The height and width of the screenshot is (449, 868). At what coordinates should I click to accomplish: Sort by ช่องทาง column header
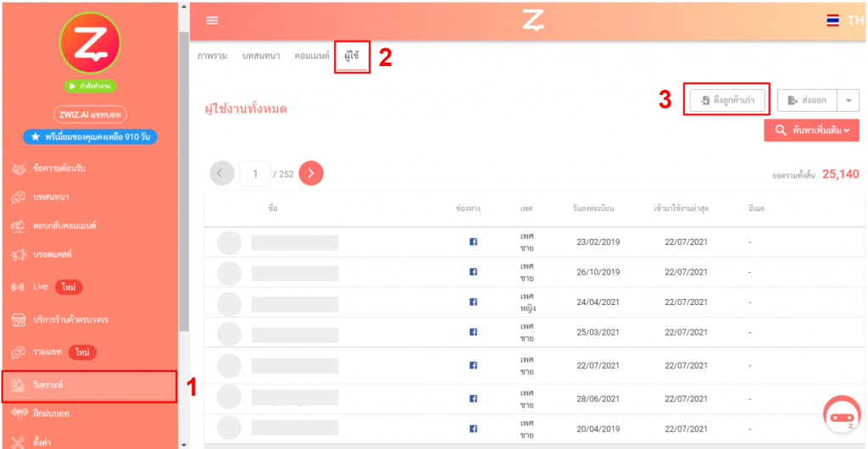pyautogui.click(x=467, y=209)
